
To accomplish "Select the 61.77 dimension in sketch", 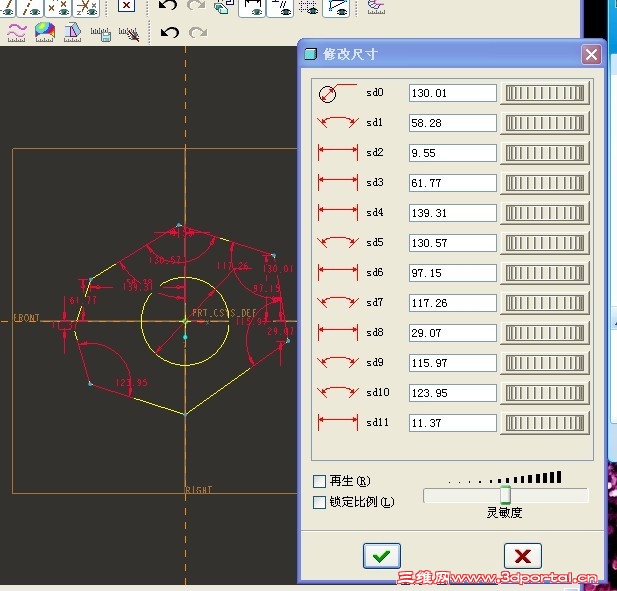I will click(83, 301).
